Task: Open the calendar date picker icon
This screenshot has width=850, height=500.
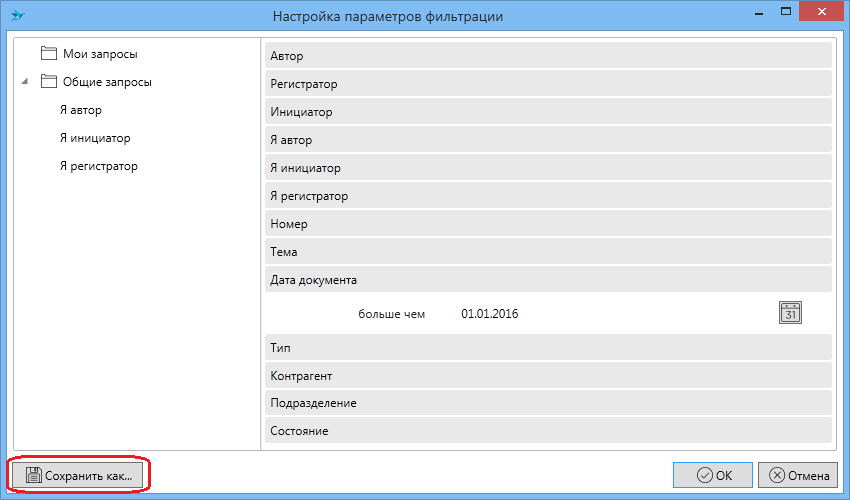Action: [x=790, y=313]
